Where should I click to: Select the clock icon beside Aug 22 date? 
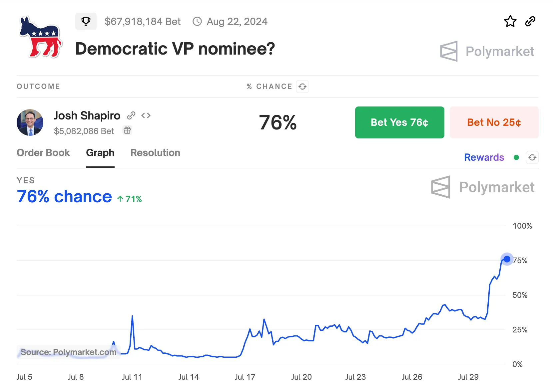click(197, 21)
